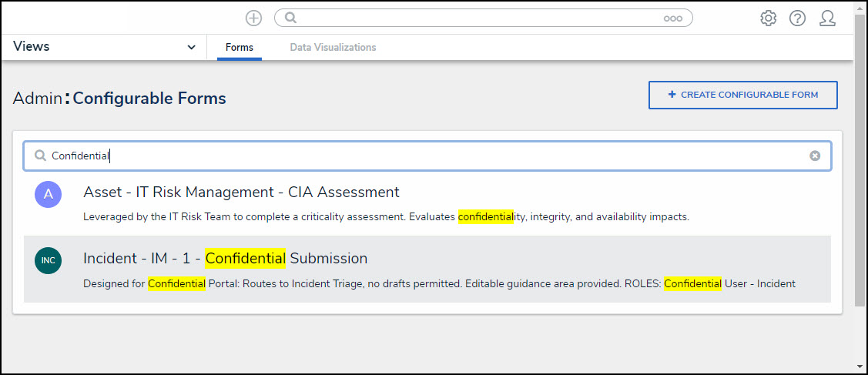Screen dimensions: 868x375
Task: Click the green INC avatar icon
Action: click(48, 260)
